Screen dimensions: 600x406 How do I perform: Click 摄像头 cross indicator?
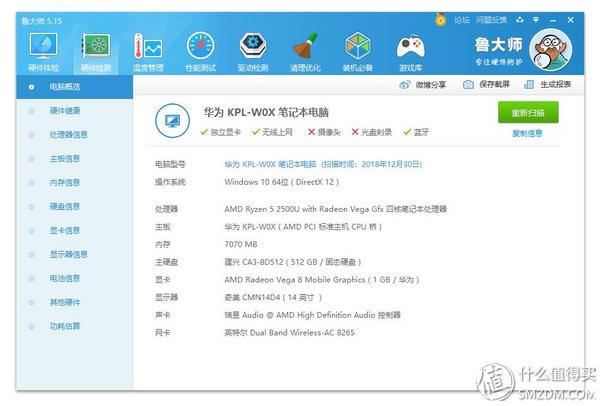(x=324, y=132)
